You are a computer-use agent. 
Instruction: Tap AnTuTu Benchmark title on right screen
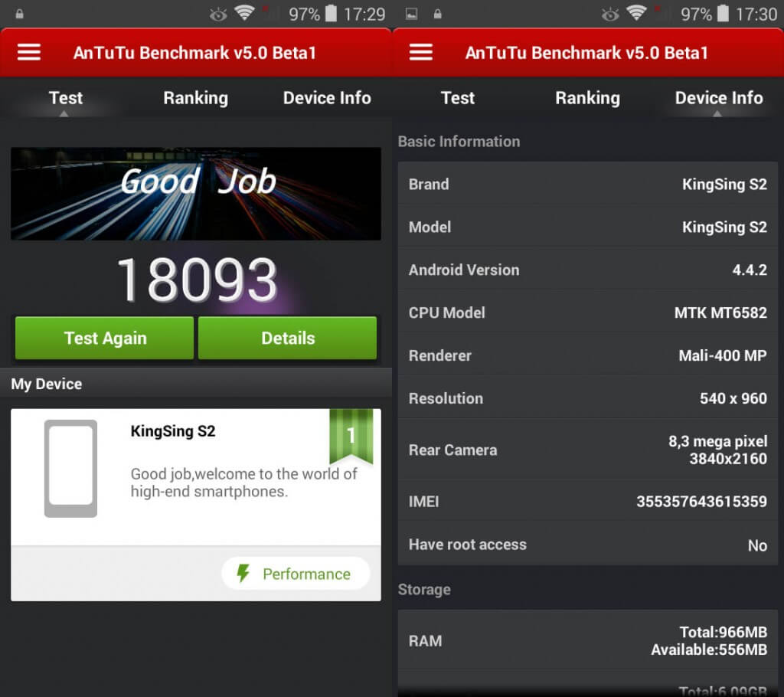pyautogui.click(x=587, y=53)
